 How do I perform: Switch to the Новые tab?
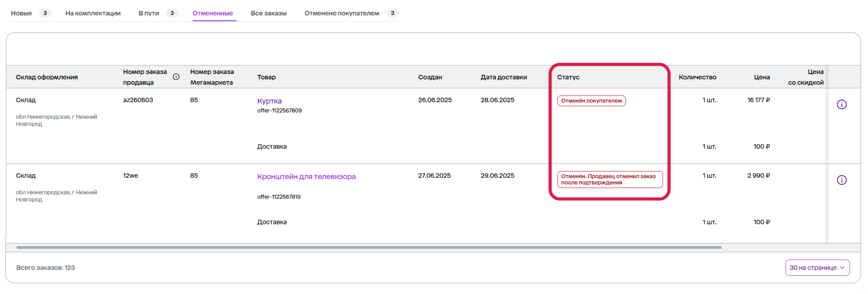pyautogui.click(x=21, y=13)
